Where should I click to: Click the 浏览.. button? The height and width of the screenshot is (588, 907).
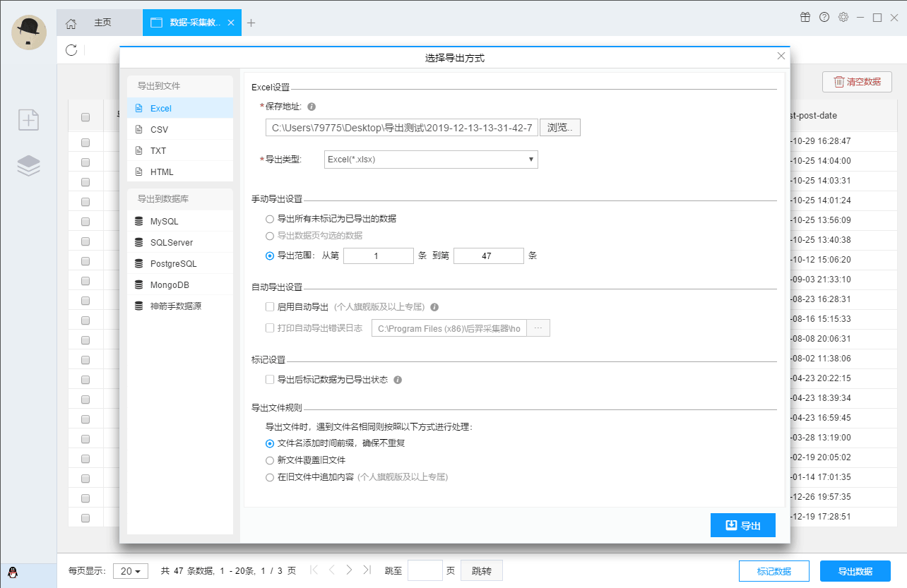pyautogui.click(x=560, y=128)
